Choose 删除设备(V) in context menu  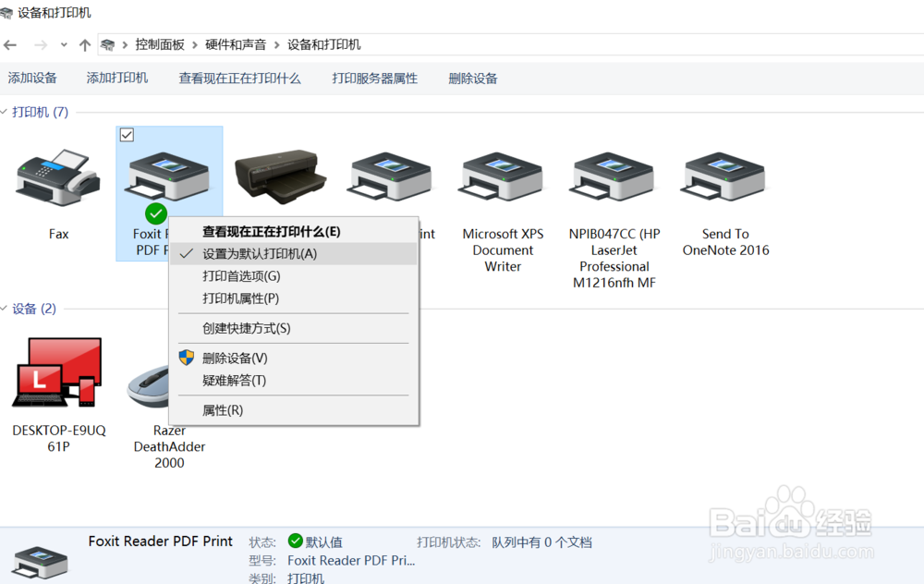pos(294,358)
